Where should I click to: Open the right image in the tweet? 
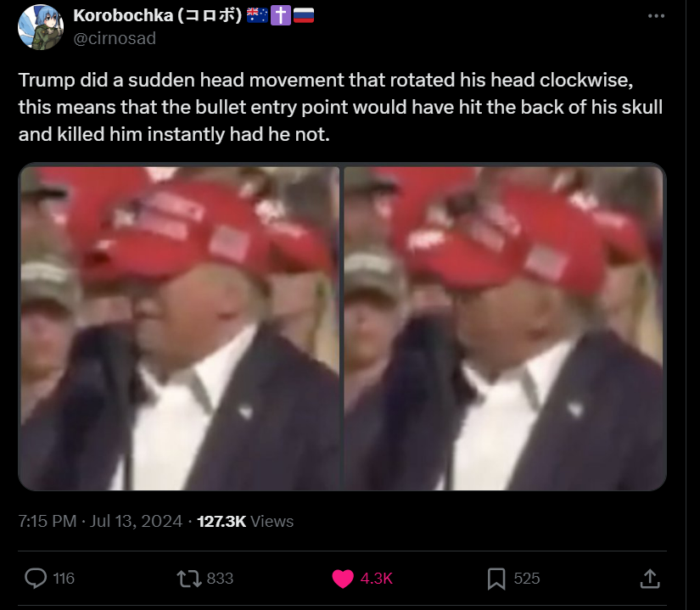(505, 328)
